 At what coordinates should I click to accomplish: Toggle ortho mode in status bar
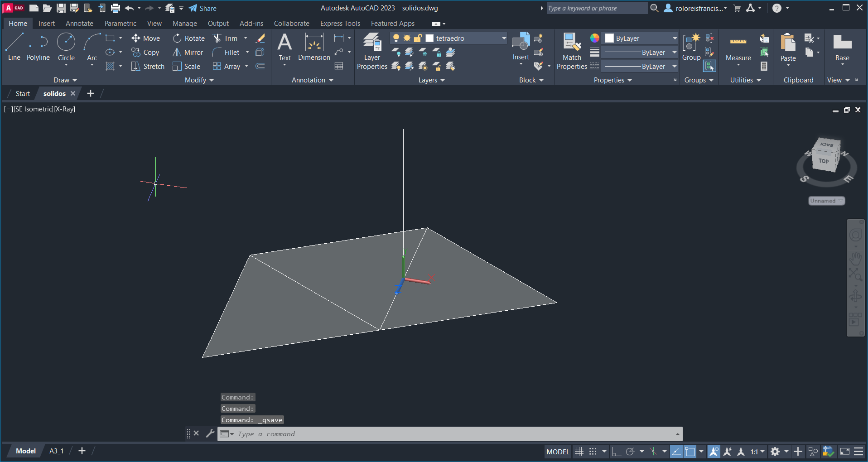[x=616, y=452]
